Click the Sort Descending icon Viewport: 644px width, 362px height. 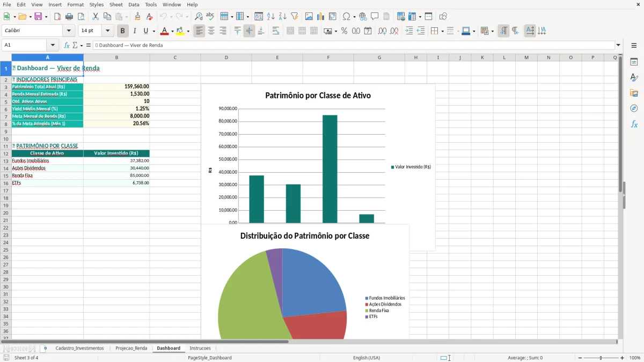283,17
